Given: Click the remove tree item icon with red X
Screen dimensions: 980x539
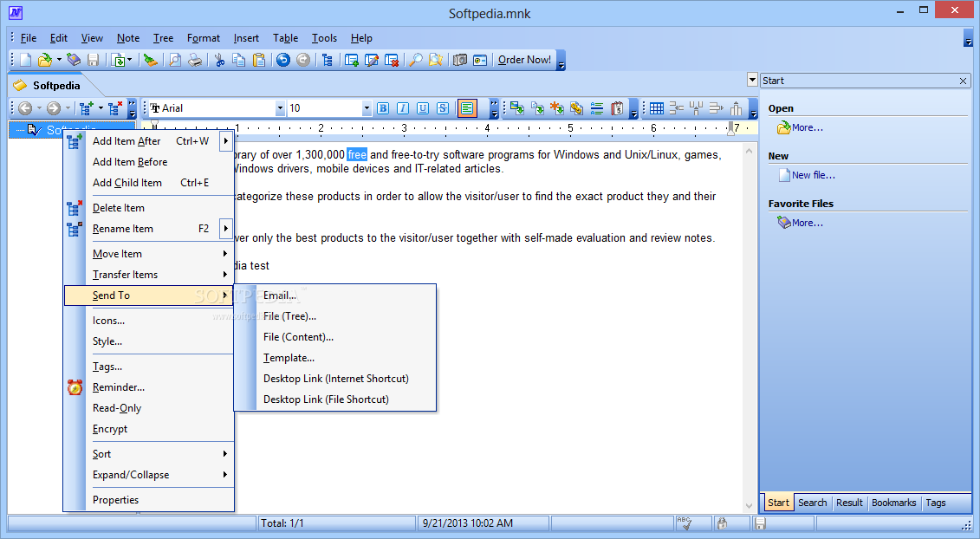Looking at the screenshot, I should point(115,108).
